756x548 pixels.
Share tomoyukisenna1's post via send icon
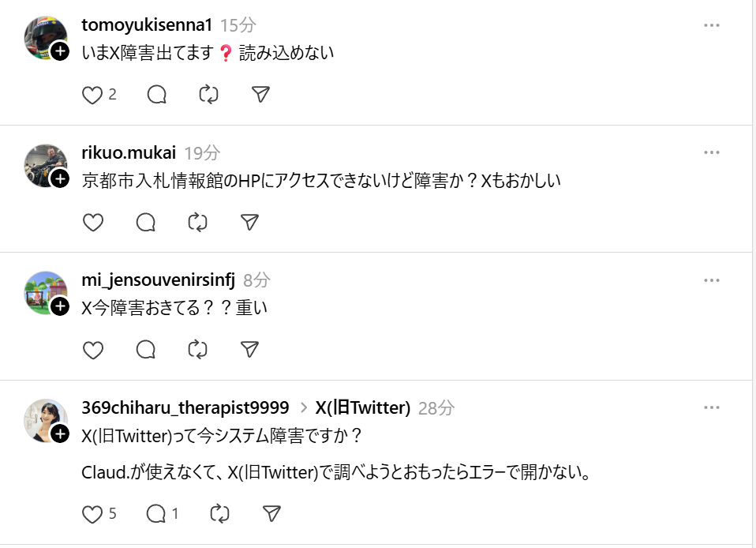[x=261, y=95]
